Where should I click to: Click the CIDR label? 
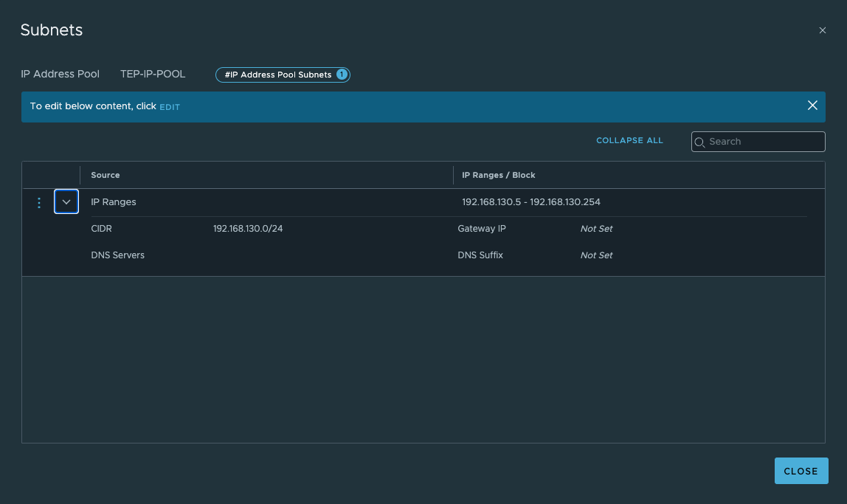(102, 229)
